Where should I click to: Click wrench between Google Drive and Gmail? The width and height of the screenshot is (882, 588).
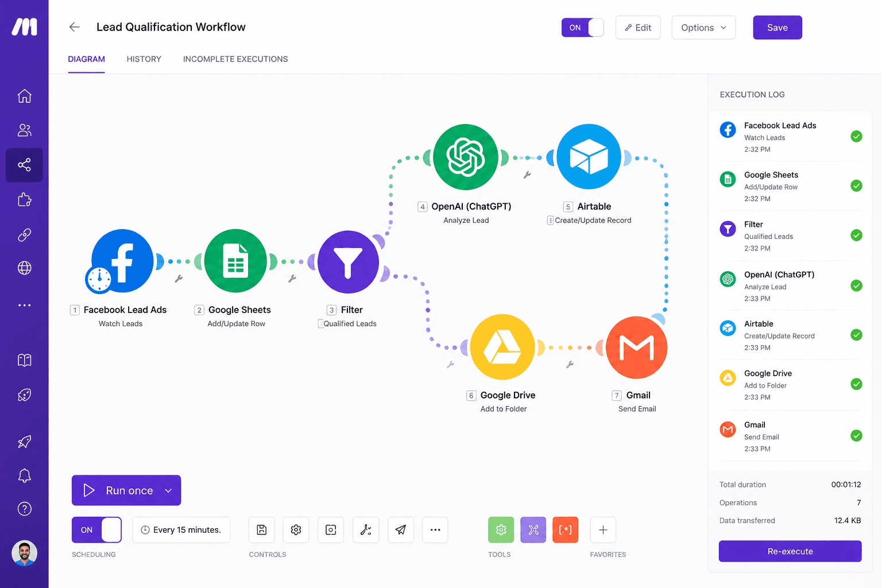point(570,365)
